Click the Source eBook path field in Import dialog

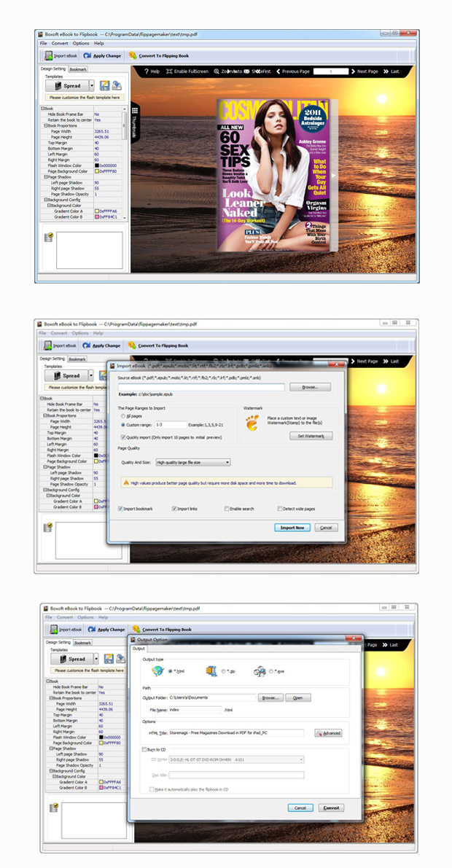pos(201,387)
